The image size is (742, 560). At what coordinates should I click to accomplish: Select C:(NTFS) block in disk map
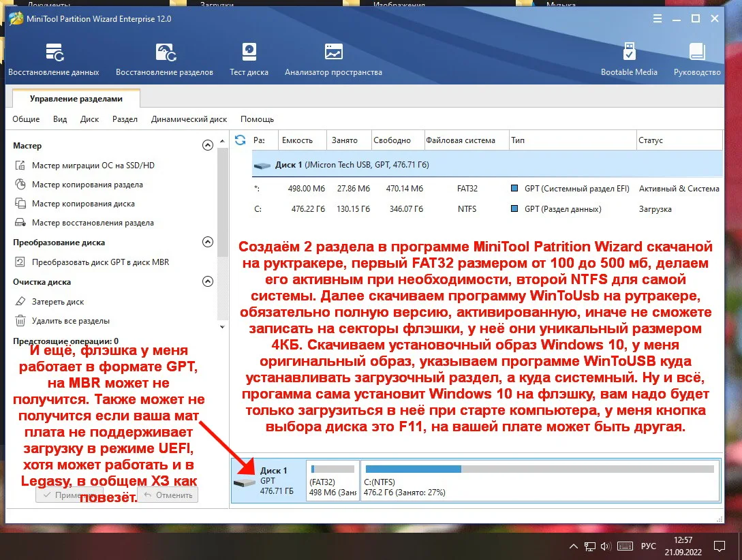coord(540,480)
